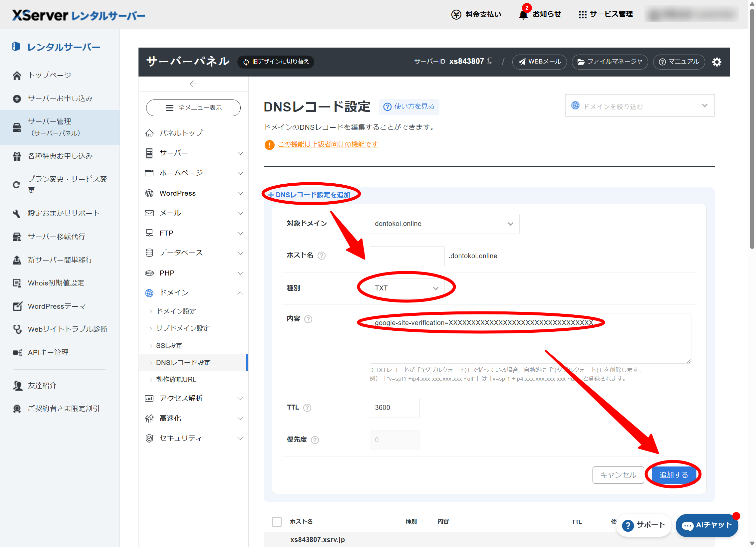This screenshot has height=547, width=756.
Task: Expand the アクセス解析 menu section
Action: pyautogui.click(x=194, y=398)
